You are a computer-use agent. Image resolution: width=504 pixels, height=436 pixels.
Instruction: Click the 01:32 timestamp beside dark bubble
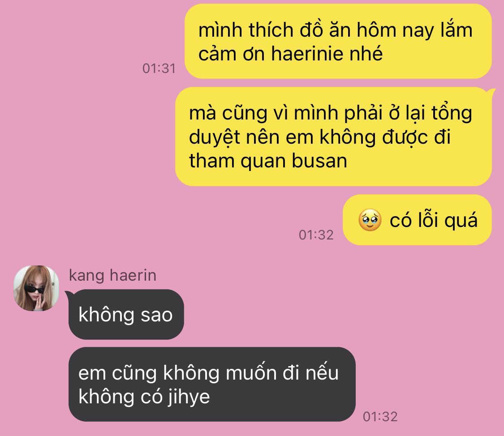click(x=380, y=417)
